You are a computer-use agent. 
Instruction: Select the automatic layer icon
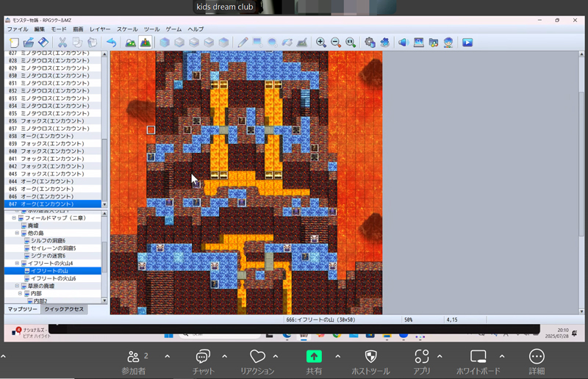pos(164,43)
